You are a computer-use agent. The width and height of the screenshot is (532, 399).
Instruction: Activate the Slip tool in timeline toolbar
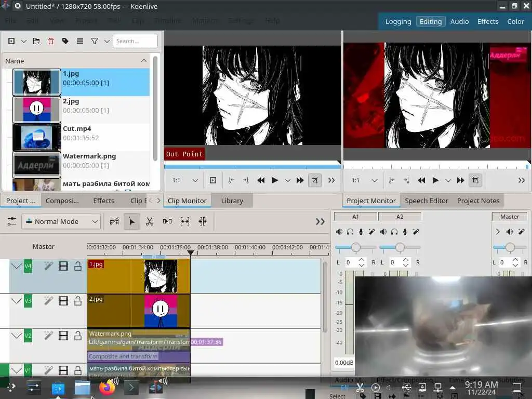[185, 221]
